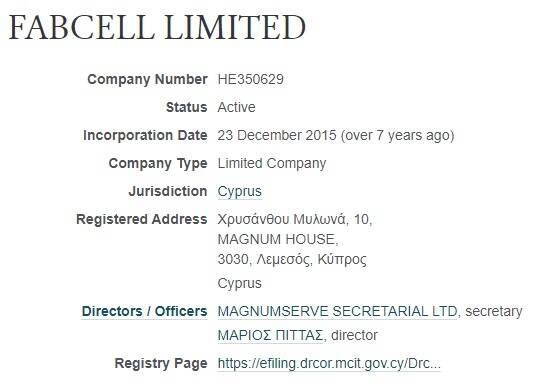Open the ΜΑΡΙΟΣ ΠΙΤΤΑΣ director link
The width and height of the screenshot is (547, 391).
tap(270, 335)
